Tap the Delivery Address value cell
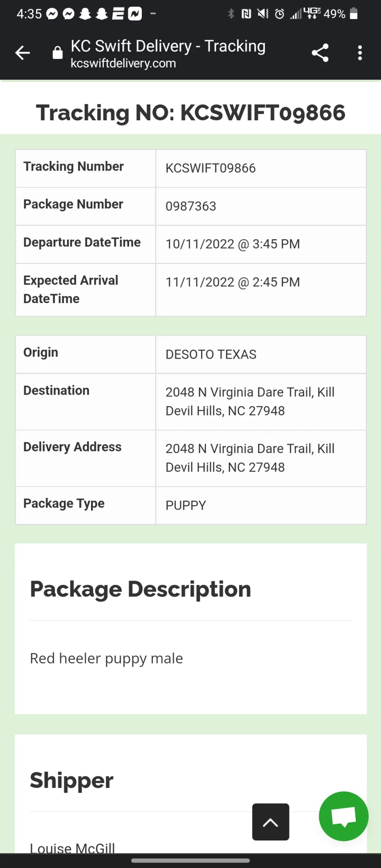The width and height of the screenshot is (381, 868). (261, 458)
